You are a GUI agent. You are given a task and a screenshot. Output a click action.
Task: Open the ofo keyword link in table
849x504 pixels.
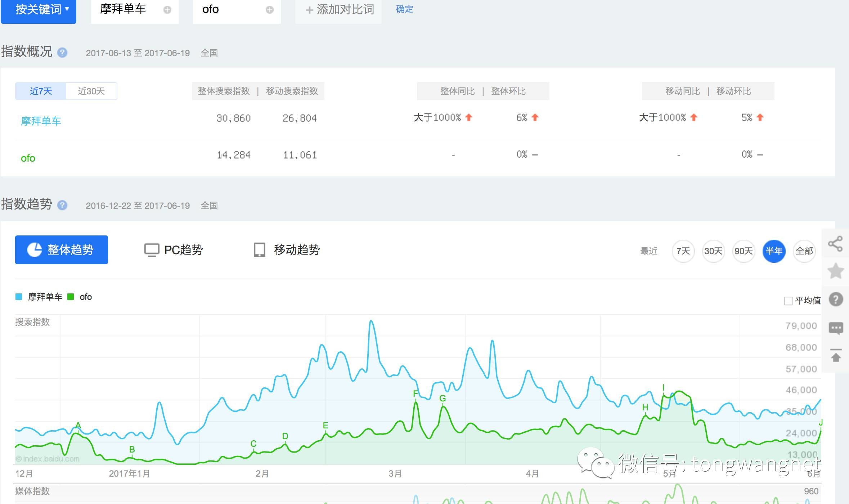[28, 158]
